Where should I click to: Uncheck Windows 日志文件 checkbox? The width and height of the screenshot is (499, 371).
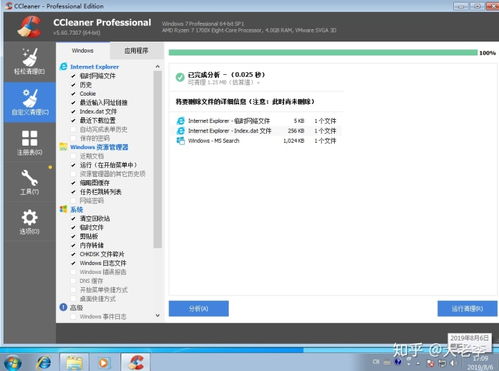click(73, 263)
